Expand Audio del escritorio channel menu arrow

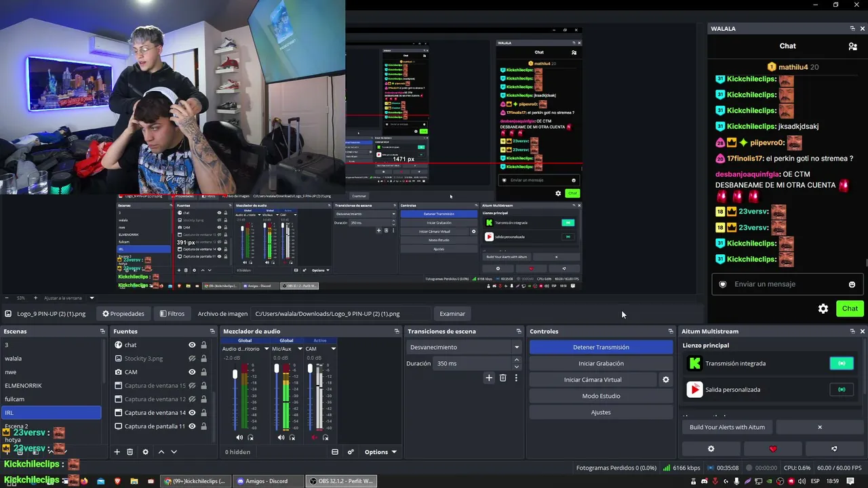pos(267,349)
